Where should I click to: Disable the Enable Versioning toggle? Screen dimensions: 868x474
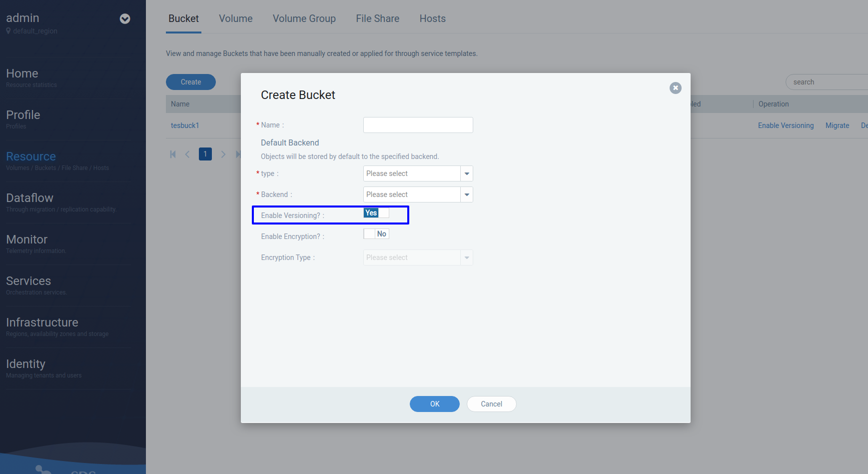point(376,212)
